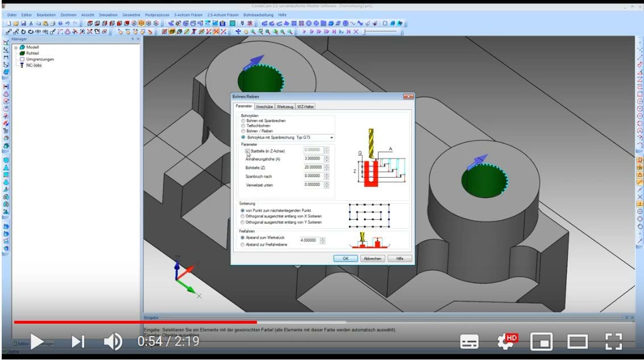Open the Postprozessor menu
Viewport: 644px width, 360px height.
[x=157, y=15]
